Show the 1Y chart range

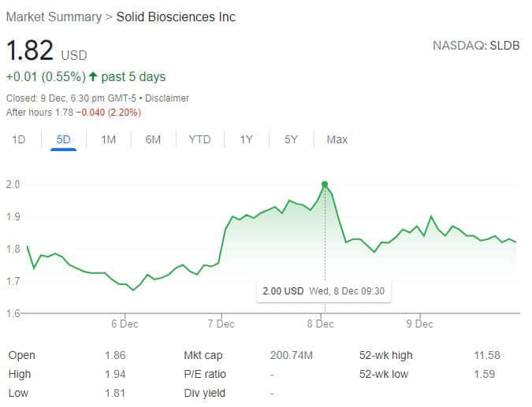[247, 139]
